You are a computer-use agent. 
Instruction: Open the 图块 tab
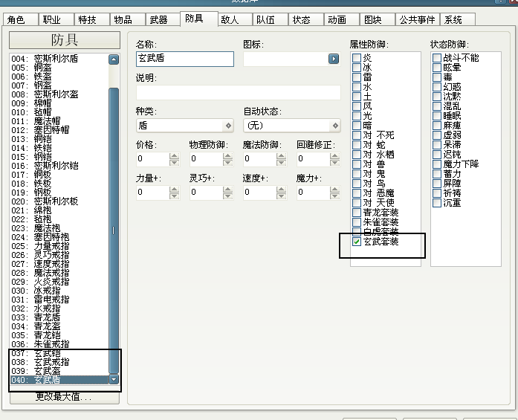(x=378, y=19)
